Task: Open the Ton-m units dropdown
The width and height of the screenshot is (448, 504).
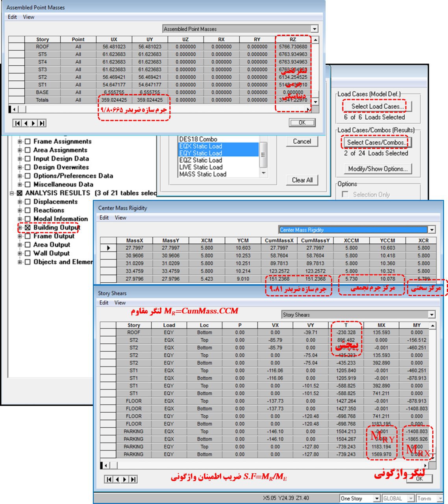Action: pyautogui.click(x=441, y=498)
